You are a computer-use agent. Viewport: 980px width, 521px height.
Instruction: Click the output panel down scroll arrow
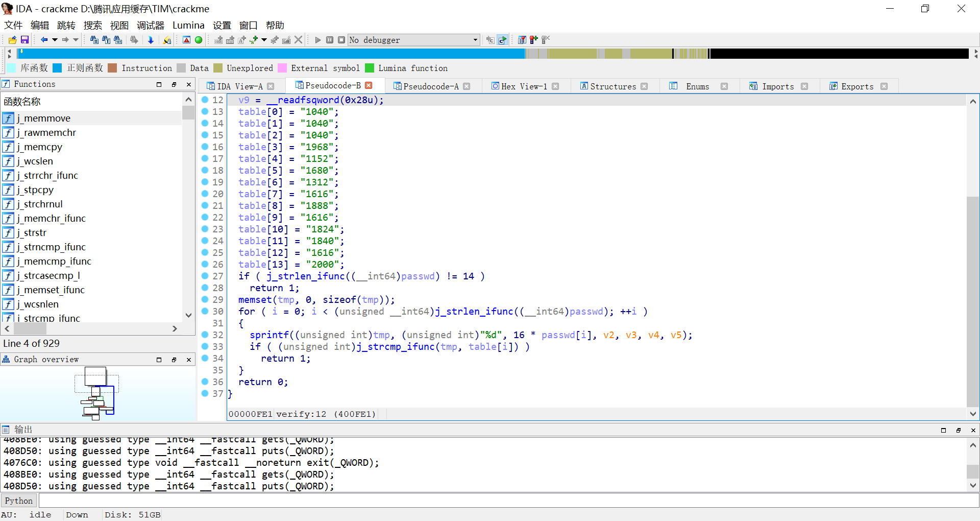click(x=973, y=486)
